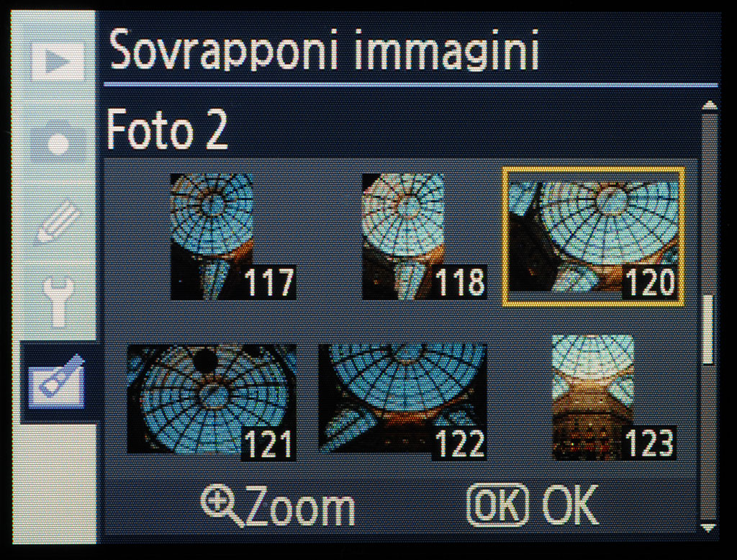Open the Setup menu wrench icon

[x=58, y=302]
